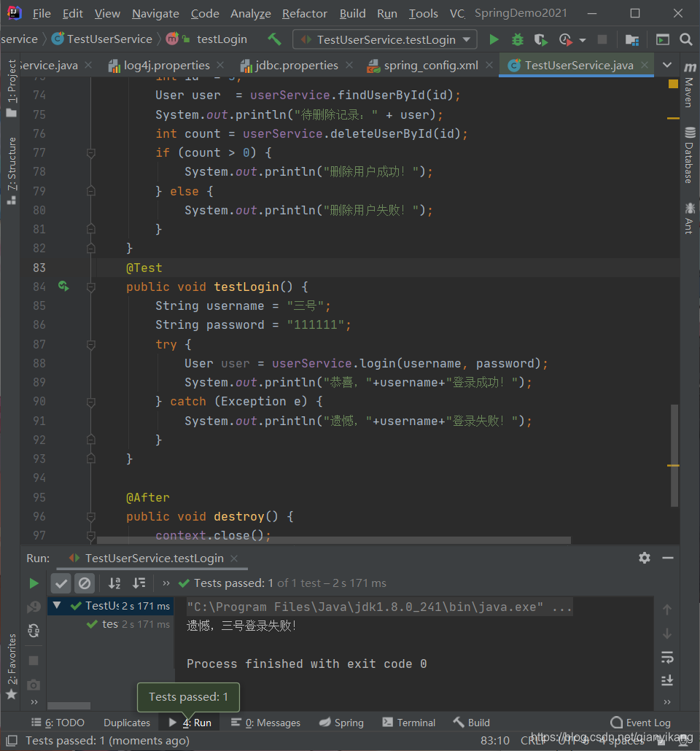Screen dimensions: 700x751
Task: Click the 83:10 cursor position indicator
Action: (495, 741)
